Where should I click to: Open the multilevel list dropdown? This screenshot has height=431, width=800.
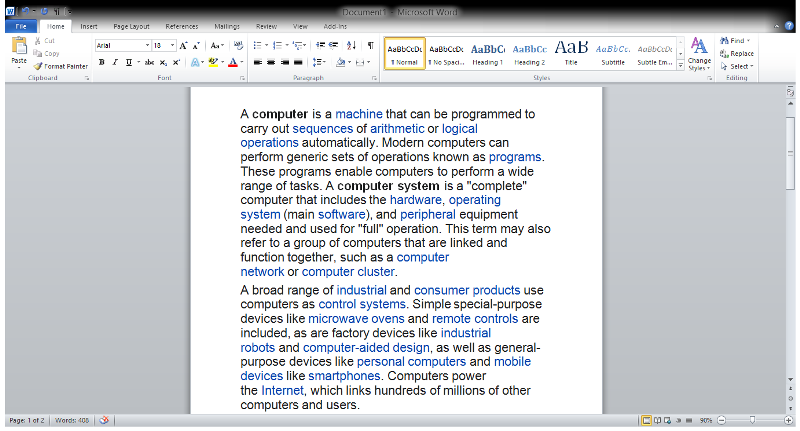[305, 45]
